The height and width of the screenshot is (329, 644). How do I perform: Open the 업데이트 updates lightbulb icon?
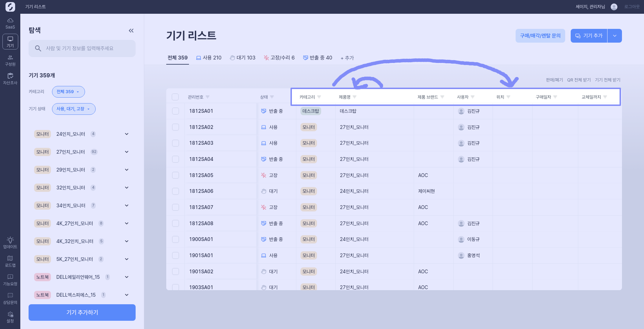[10, 243]
